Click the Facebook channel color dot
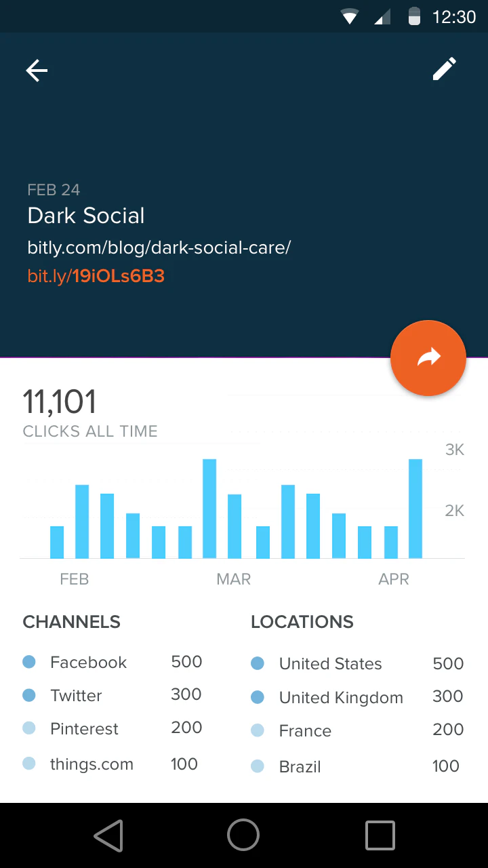 (29, 662)
